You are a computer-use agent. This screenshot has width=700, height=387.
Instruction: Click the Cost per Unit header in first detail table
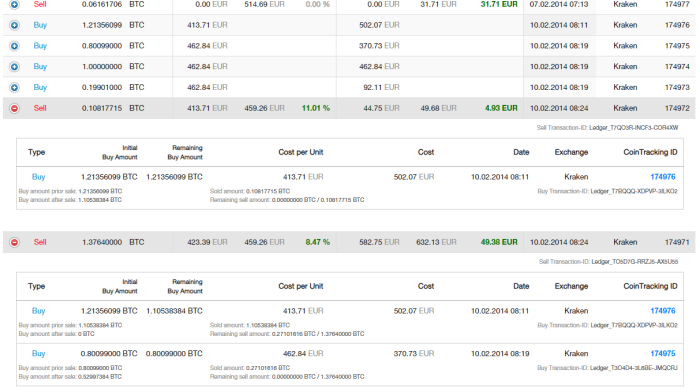(x=300, y=152)
